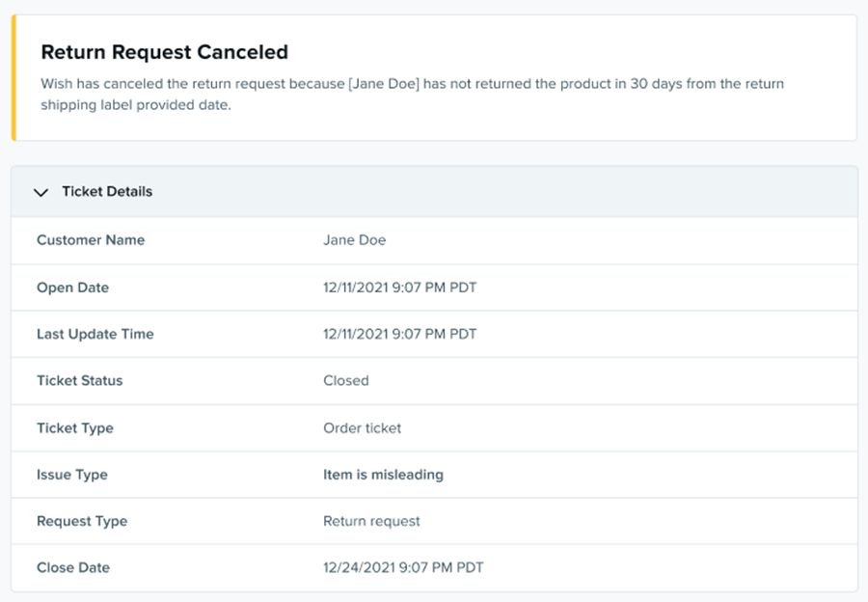The width and height of the screenshot is (868, 602).
Task: Select the Customer Name label
Action: click(x=91, y=240)
